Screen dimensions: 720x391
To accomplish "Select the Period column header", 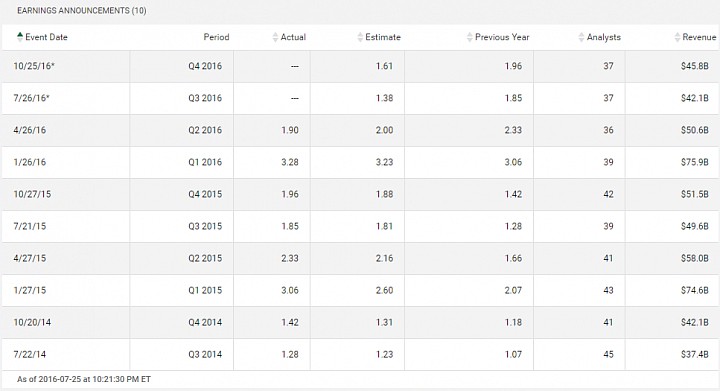I will pos(216,37).
